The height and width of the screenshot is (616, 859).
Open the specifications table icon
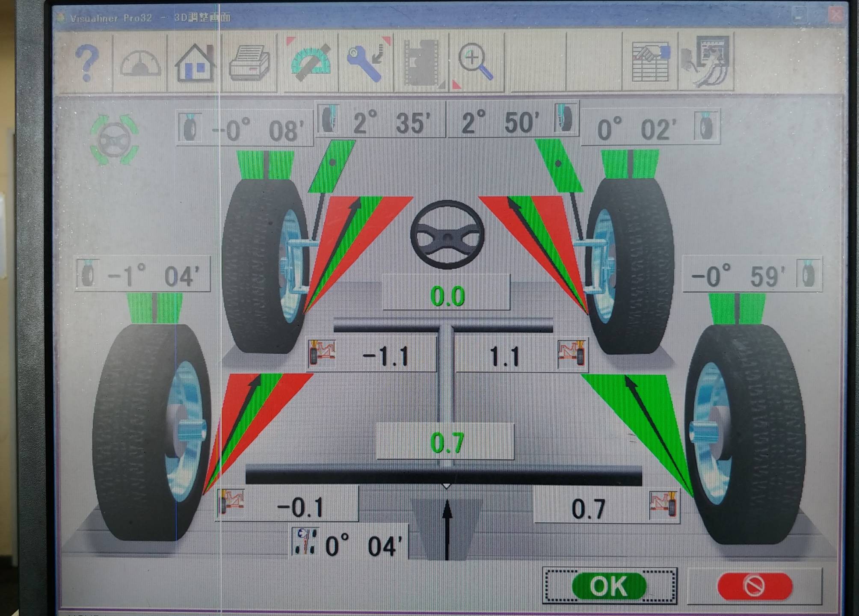click(650, 62)
